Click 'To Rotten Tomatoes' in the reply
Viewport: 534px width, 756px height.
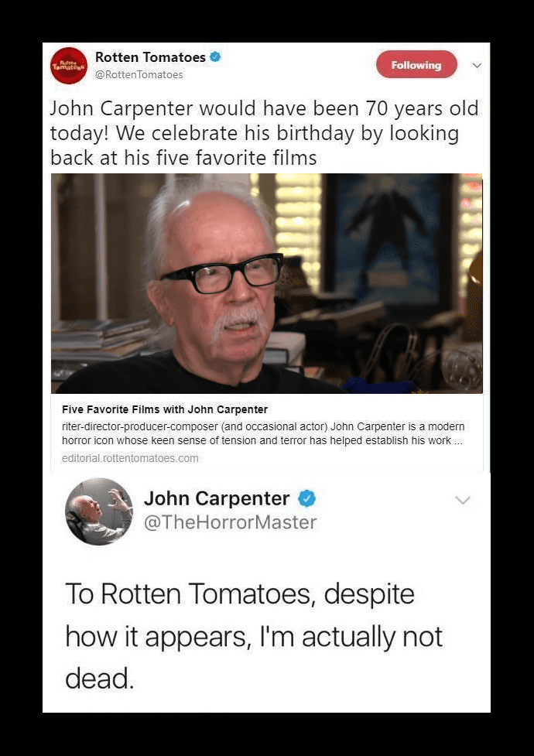189,594
